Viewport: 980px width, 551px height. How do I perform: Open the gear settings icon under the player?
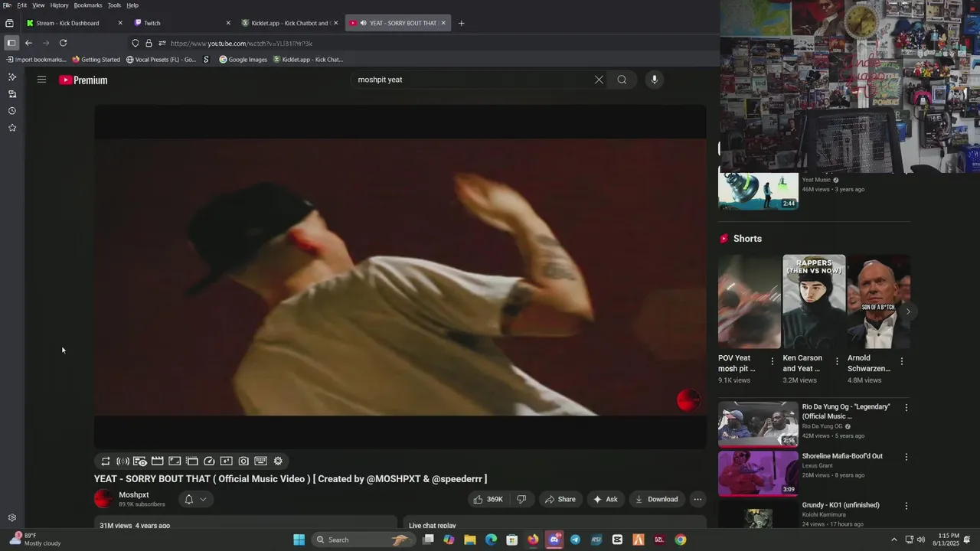click(x=278, y=461)
